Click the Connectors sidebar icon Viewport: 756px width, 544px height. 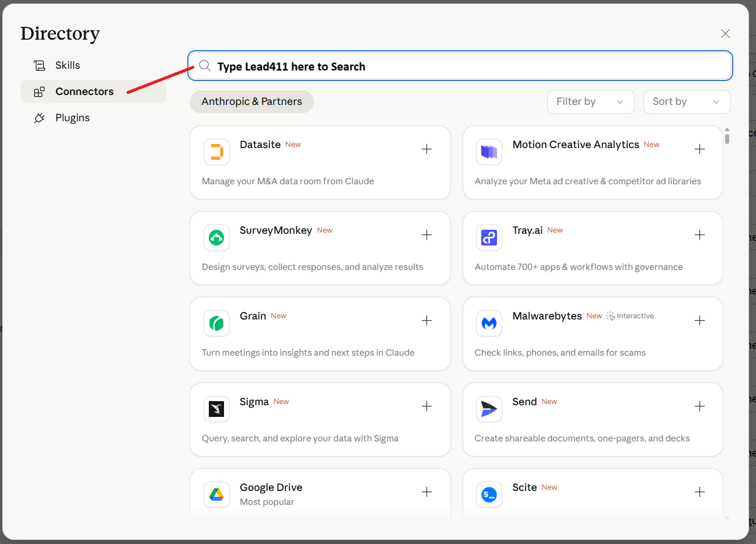[x=39, y=92]
